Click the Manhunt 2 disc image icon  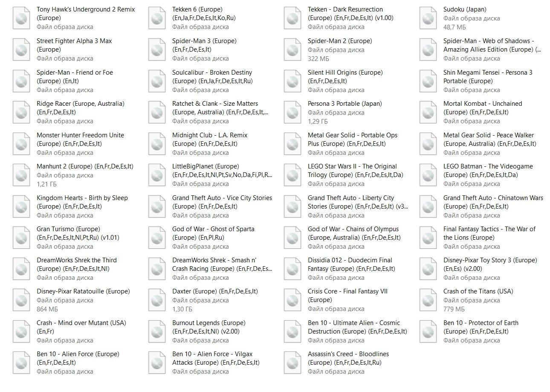(x=21, y=175)
